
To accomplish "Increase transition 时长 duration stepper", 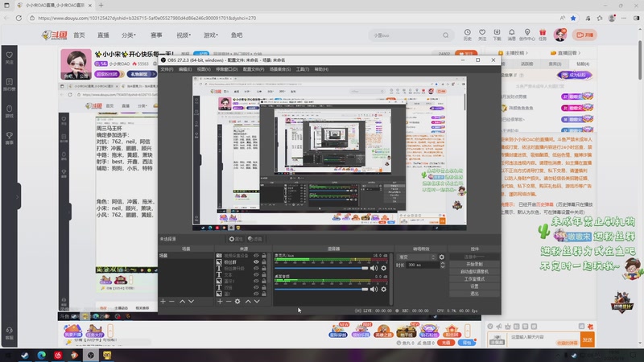I will point(442,264).
